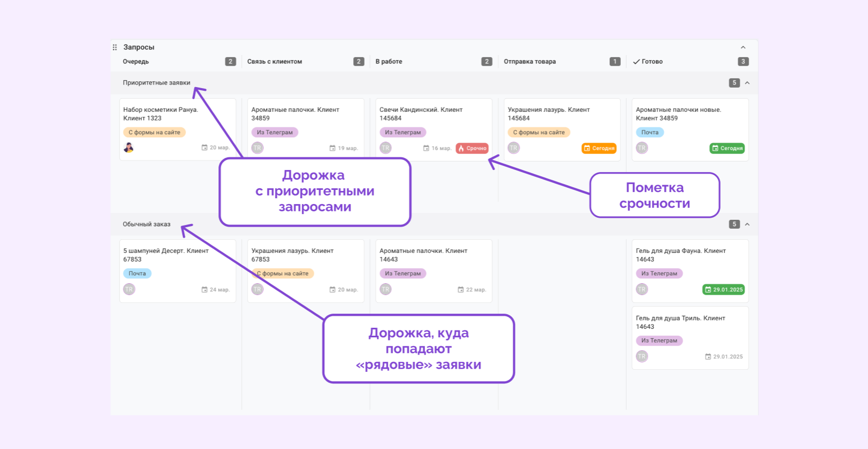Viewport: 868px width, 449px height.
Task: Select the Очередь column header
Action: pyautogui.click(x=136, y=62)
